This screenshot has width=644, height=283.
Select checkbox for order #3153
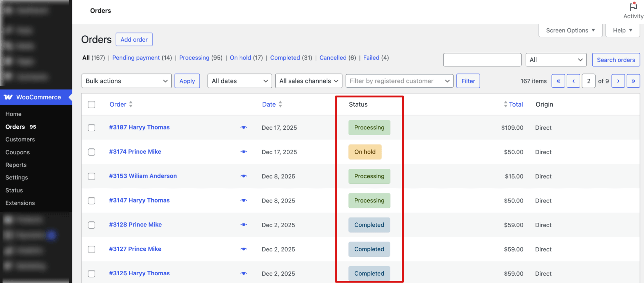(x=91, y=176)
